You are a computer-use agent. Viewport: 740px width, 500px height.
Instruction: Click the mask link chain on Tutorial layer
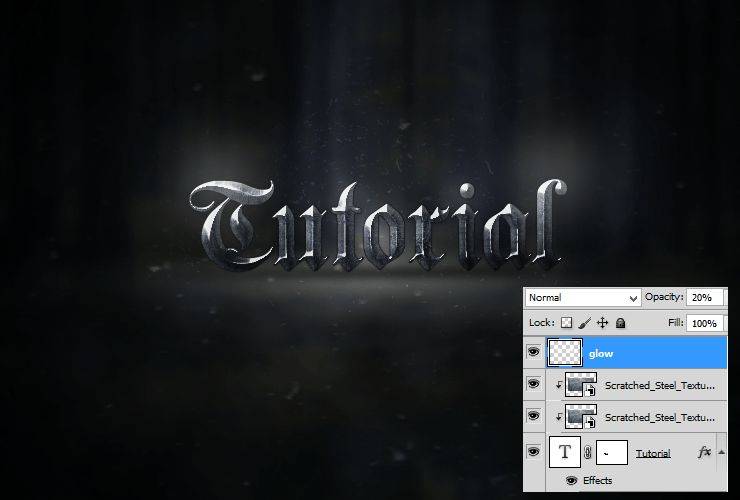coord(588,453)
